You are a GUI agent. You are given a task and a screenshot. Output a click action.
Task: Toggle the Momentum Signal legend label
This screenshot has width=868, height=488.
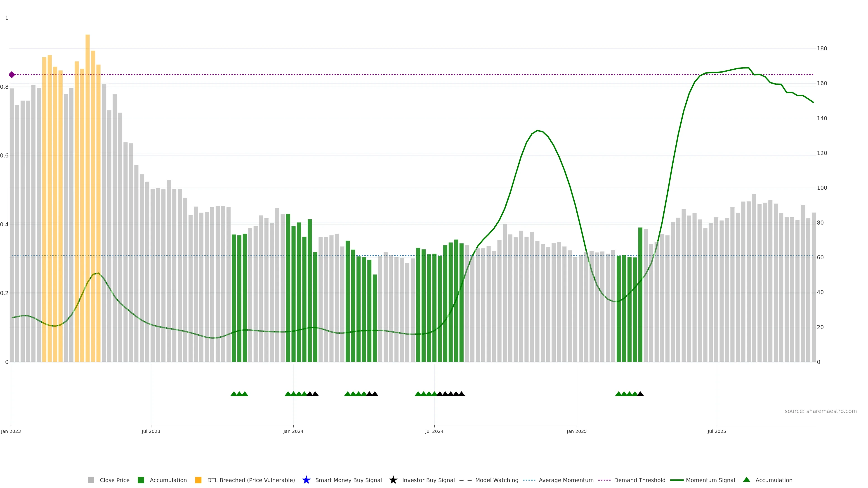click(x=710, y=480)
